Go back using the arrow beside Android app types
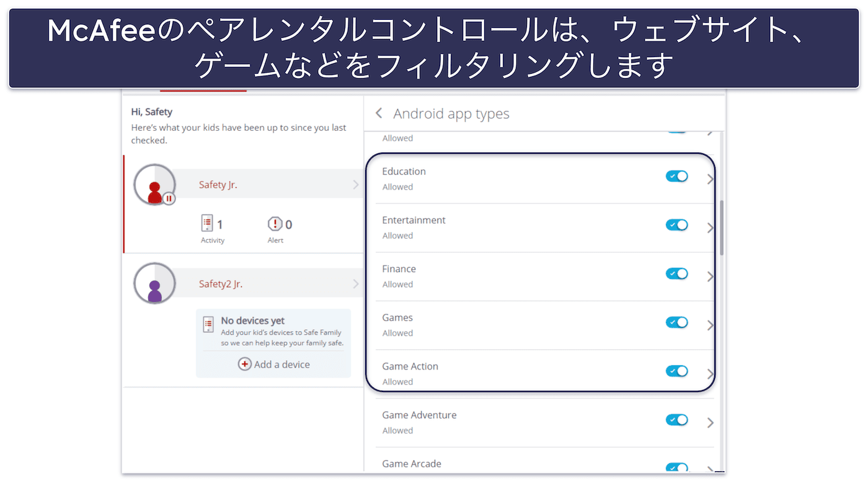 379,113
